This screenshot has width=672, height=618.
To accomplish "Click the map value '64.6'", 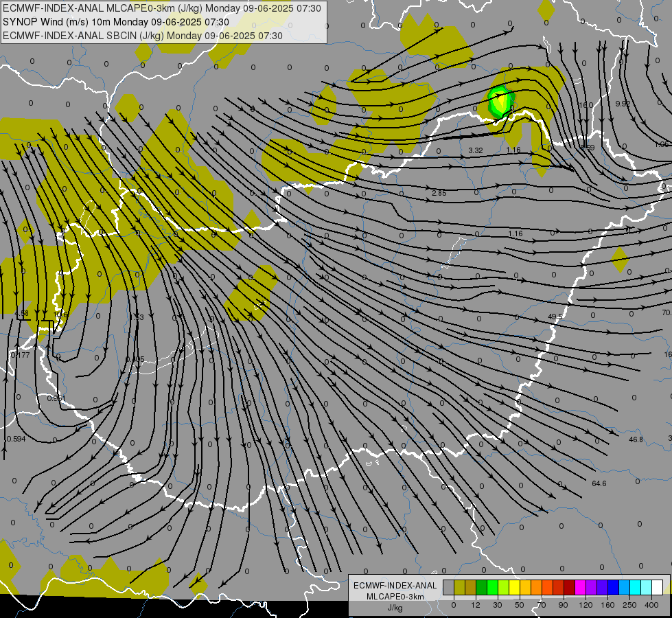I will 599,483.
